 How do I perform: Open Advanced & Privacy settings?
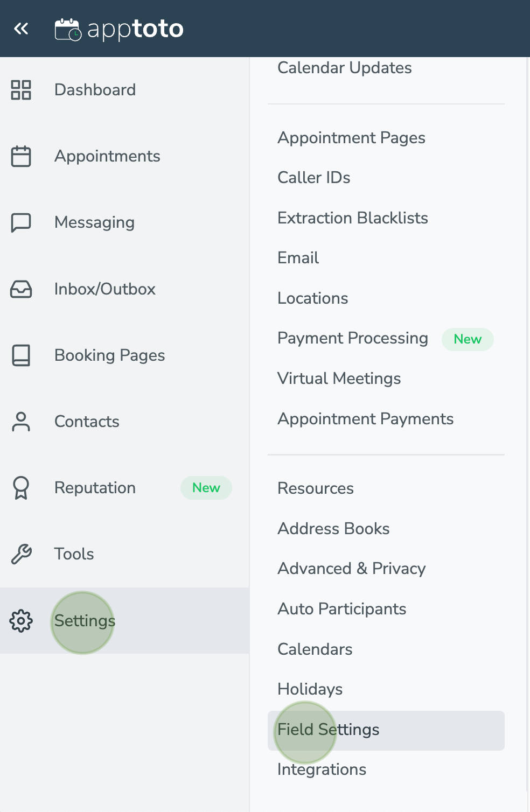click(351, 569)
